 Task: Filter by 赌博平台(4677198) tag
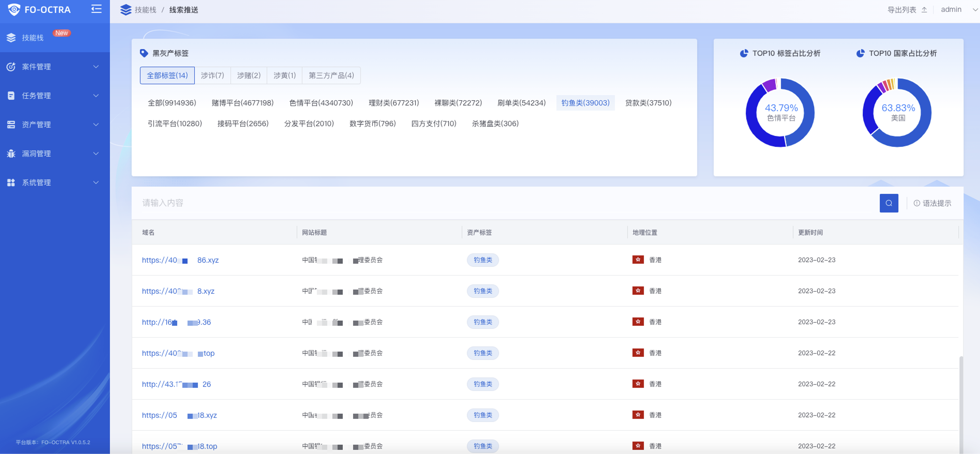243,103
